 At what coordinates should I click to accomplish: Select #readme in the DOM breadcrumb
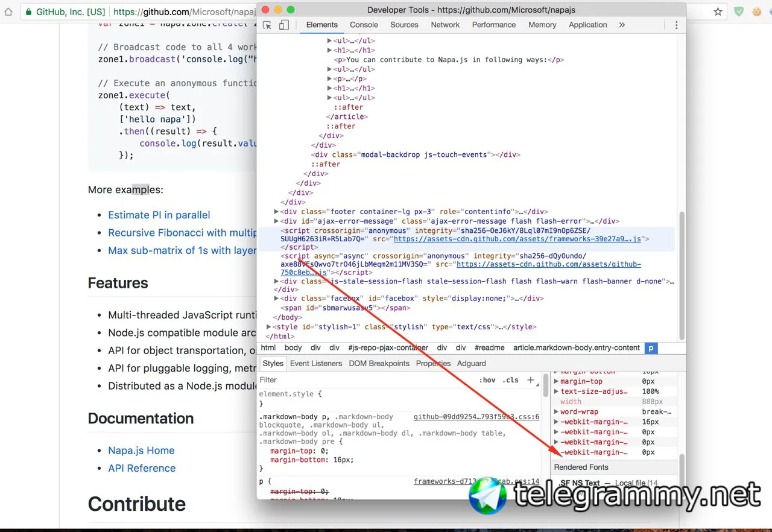click(489, 347)
